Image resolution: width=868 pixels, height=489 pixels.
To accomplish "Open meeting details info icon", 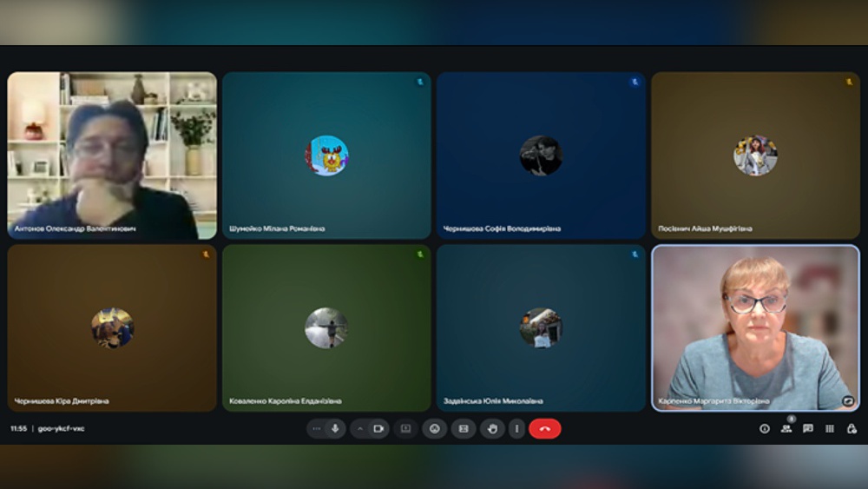I will point(765,428).
